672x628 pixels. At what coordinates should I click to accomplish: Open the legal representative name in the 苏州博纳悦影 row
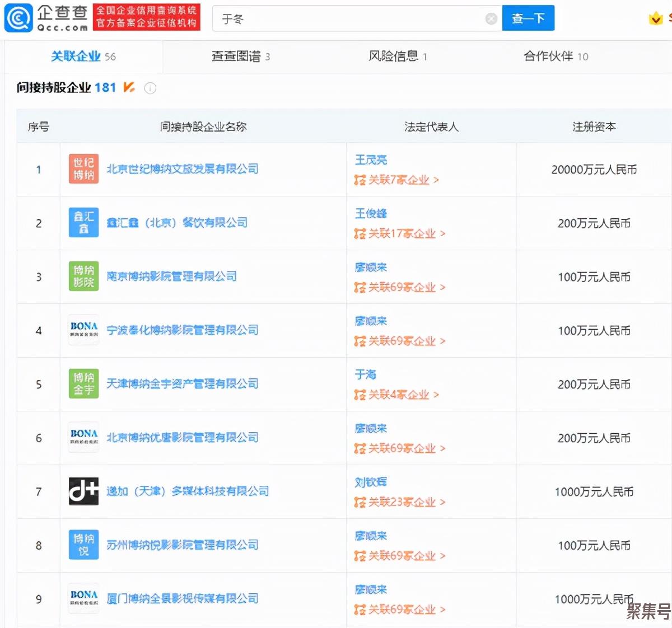click(371, 536)
